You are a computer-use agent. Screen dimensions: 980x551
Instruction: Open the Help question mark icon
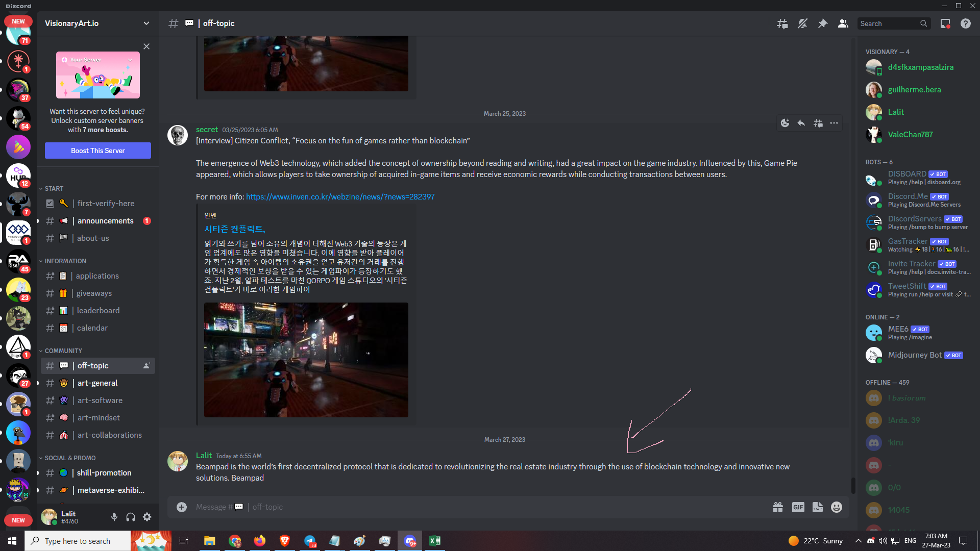pyautogui.click(x=966, y=23)
